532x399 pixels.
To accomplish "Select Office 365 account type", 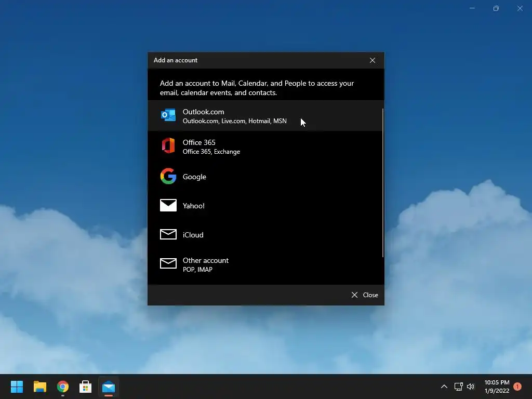I will 264,146.
